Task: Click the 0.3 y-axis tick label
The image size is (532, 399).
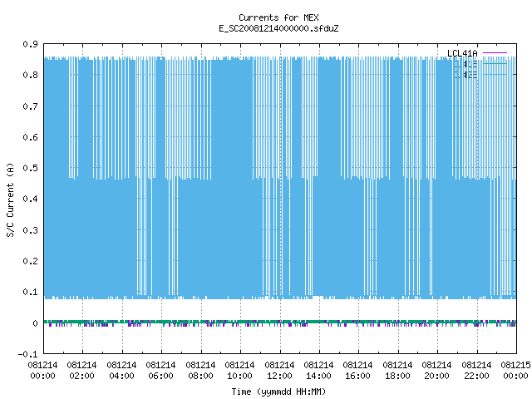Action: pos(30,230)
